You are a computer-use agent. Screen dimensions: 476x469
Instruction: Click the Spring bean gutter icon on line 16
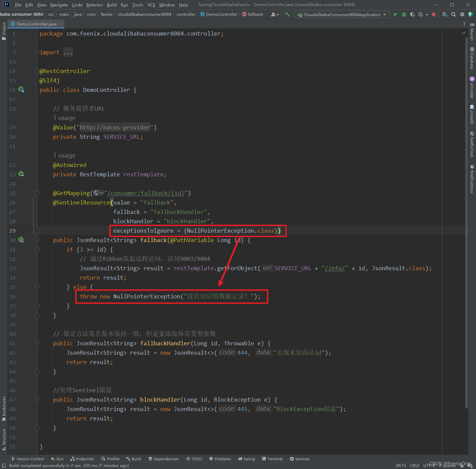pyautogui.click(x=21, y=90)
